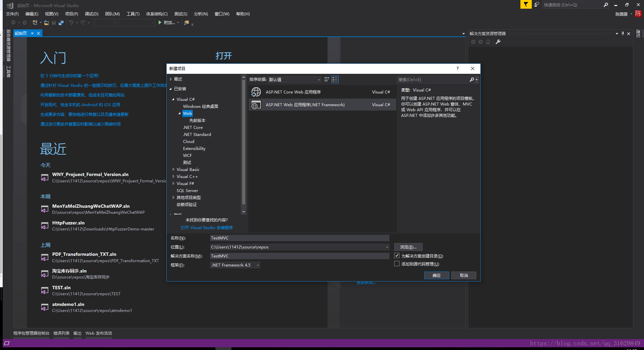Pin the 起始页 tab
This screenshot has width=644, height=350.
click(x=32, y=33)
